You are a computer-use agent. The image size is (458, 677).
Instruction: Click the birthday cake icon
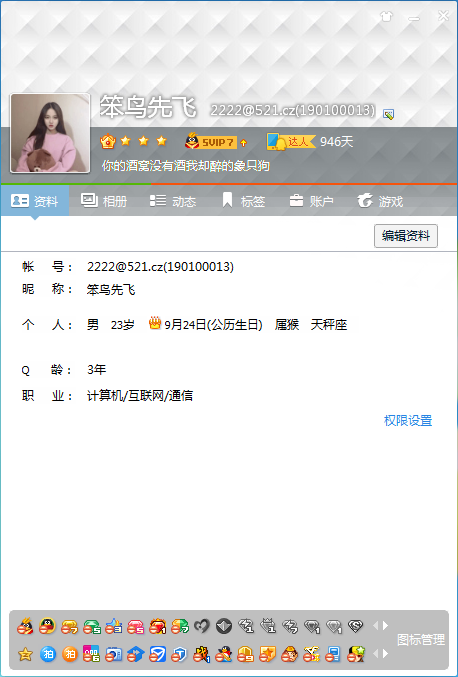pyautogui.click(x=155, y=323)
